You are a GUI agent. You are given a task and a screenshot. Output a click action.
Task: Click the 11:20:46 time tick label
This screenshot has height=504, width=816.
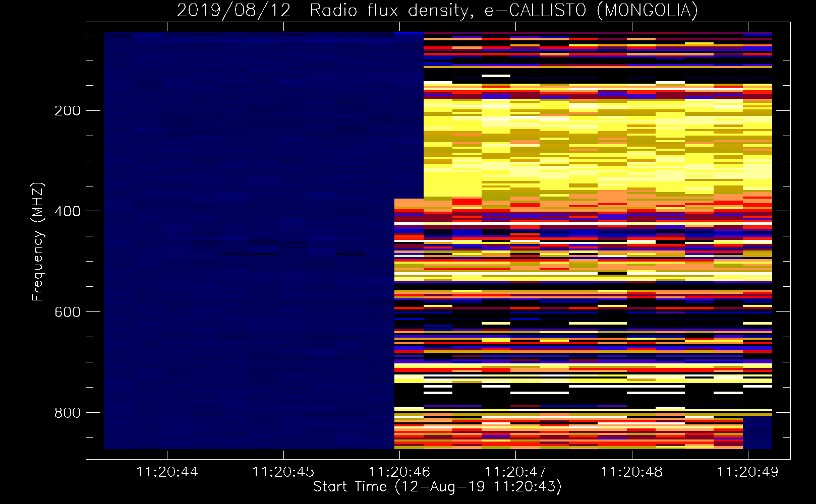tap(399, 472)
